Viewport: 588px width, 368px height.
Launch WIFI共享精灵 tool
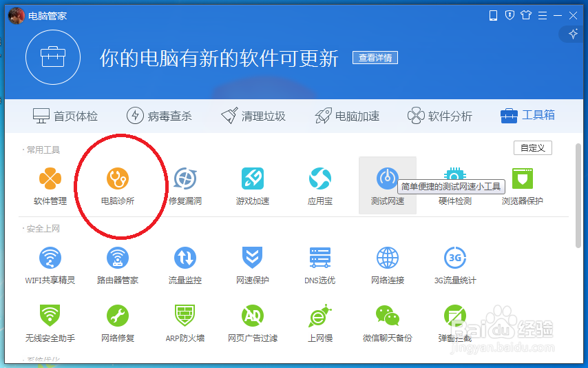[50, 265]
